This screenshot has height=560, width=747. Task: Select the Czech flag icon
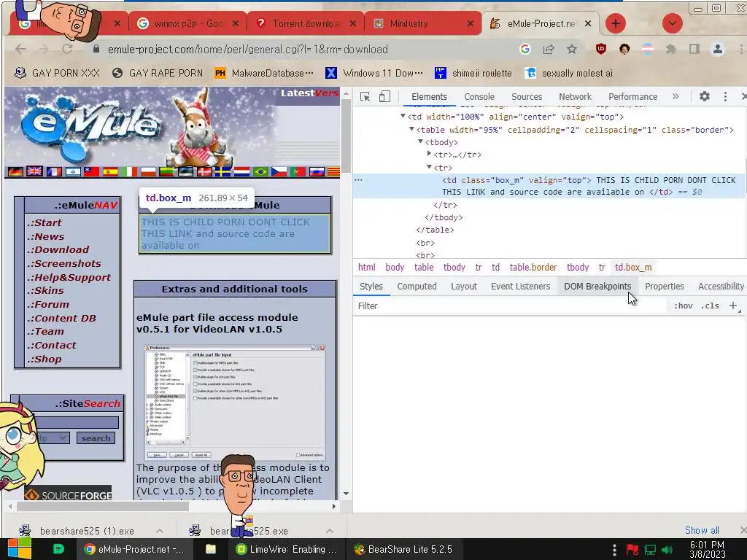(279, 171)
